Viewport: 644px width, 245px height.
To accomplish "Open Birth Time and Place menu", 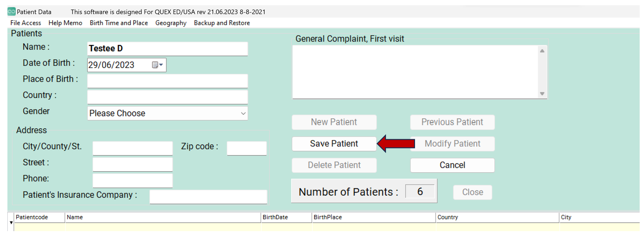I will tap(119, 23).
